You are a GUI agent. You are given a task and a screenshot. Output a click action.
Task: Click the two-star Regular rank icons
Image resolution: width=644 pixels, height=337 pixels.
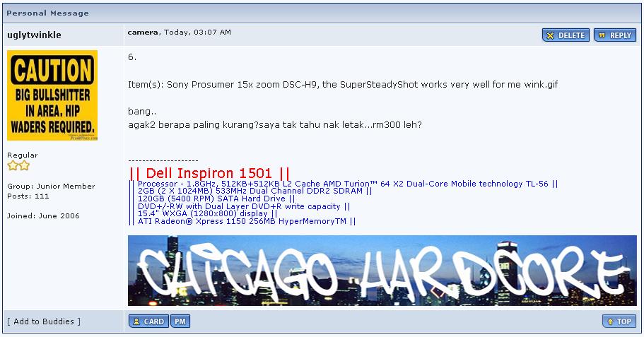(x=18, y=165)
